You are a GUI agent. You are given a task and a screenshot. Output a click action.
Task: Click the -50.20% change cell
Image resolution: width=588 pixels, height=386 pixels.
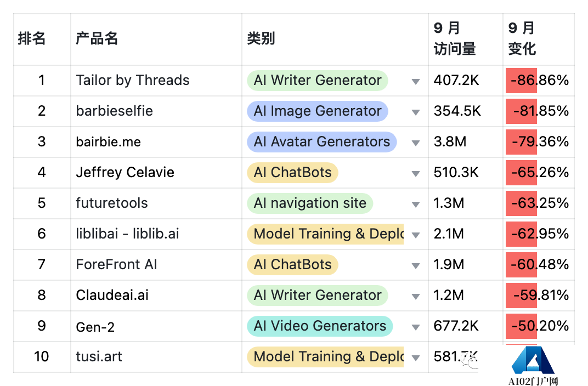pos(539,326)
